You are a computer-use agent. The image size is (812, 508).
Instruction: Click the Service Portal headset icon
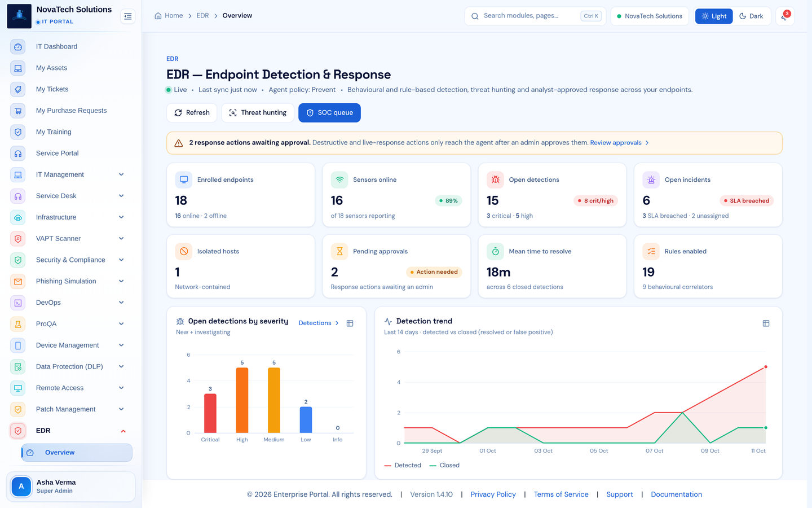pos(18,154)
